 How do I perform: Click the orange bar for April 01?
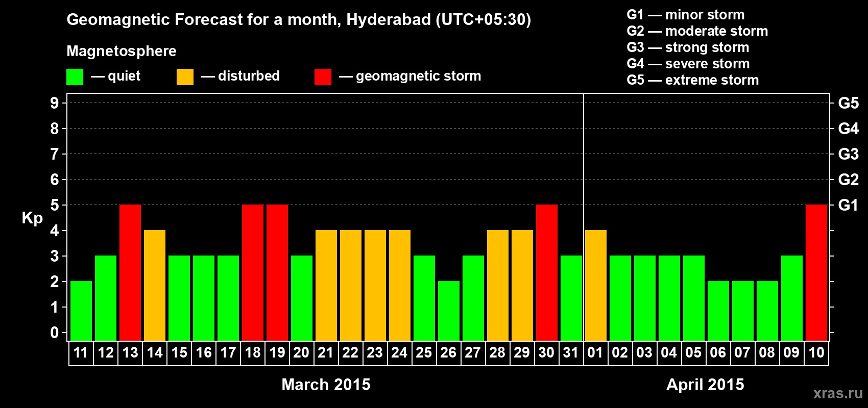coord(596,285)
